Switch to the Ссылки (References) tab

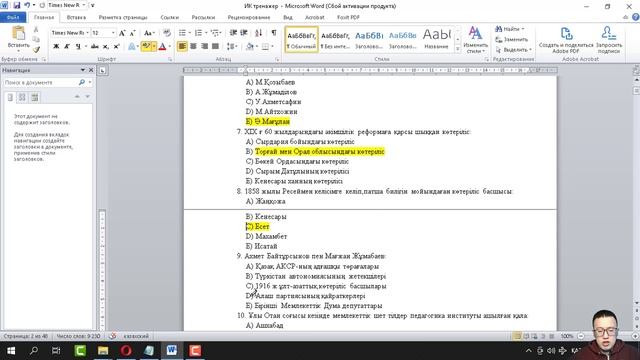[x=169, y=18]
